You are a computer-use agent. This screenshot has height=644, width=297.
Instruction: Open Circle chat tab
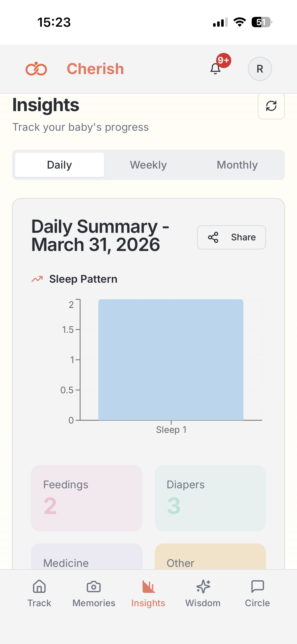[x=257, y=593]
